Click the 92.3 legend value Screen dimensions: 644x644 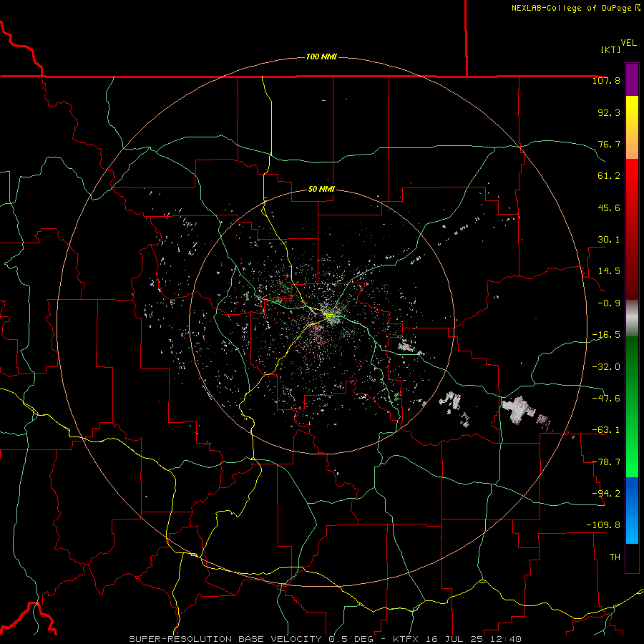tap(609, 112)
